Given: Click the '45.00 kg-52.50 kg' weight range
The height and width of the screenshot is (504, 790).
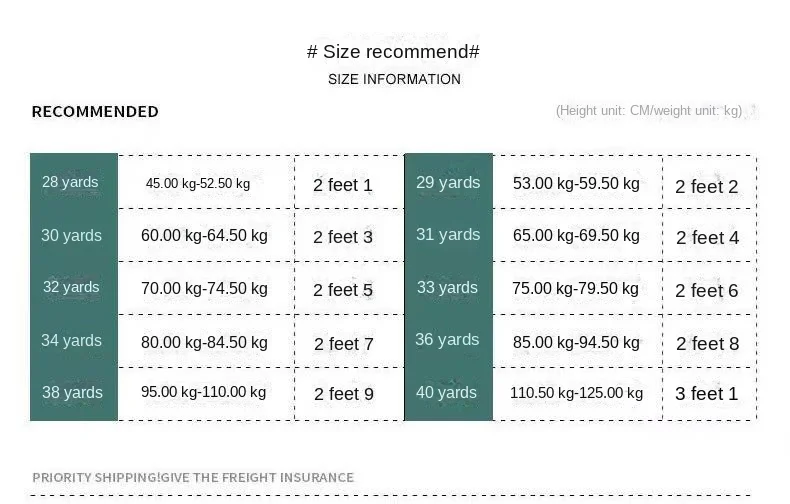Looking at the screenshot, I should click(198, 184).
